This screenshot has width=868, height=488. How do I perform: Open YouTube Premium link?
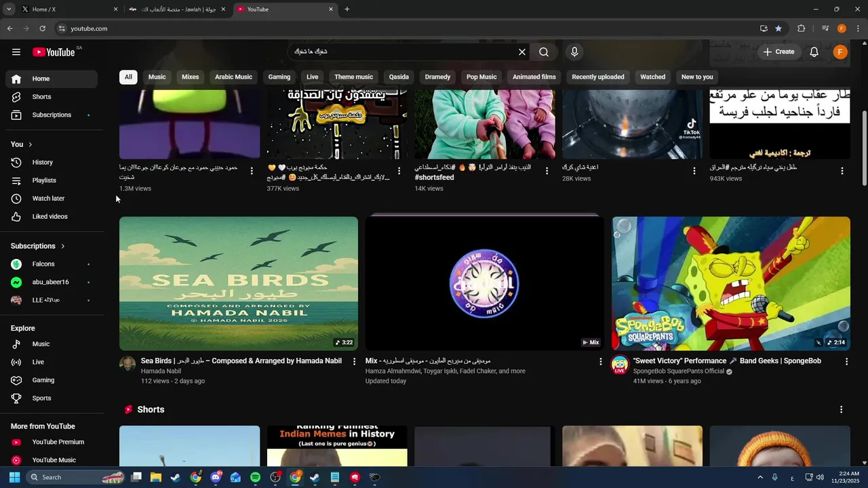click(52, 442)
